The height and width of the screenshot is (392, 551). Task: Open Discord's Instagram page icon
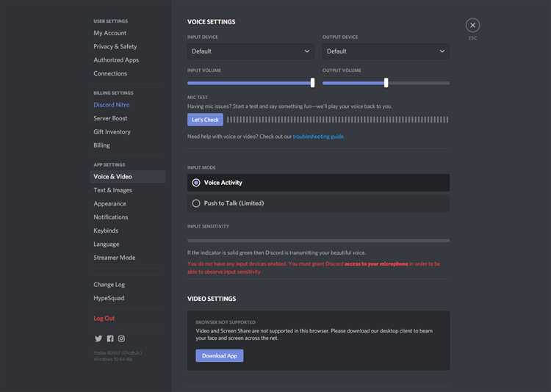pos(121,338)
